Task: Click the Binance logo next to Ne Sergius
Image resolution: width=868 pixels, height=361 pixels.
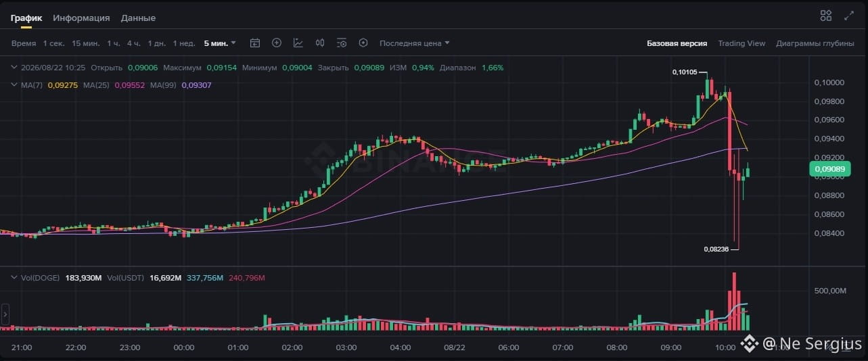Action: (750, 343)
